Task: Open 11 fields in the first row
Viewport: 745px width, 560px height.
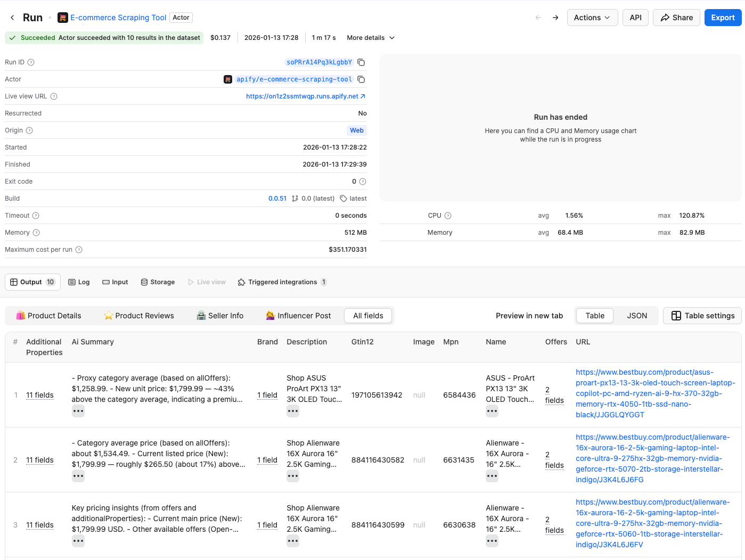Action: 40,395
